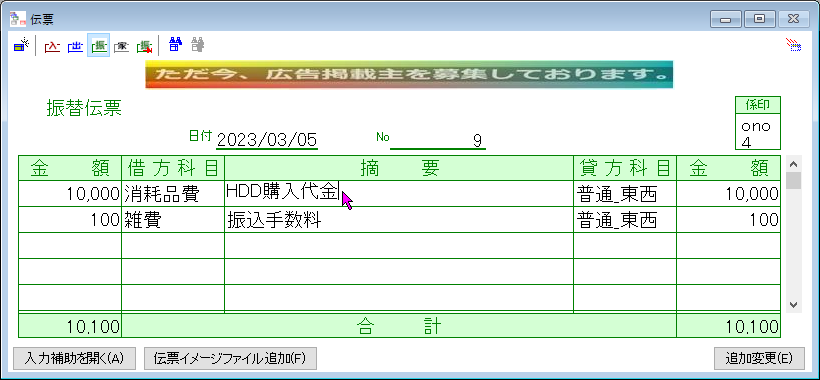Click the slip No field showing 9
This screenshot has height=380, width=820.
coord(438,140)
